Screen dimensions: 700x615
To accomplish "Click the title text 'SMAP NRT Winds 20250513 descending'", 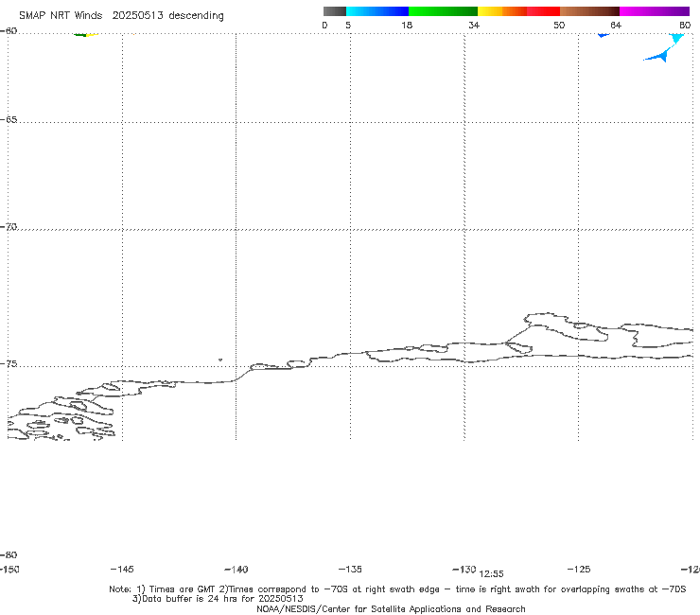I will (x=121, y=16).
